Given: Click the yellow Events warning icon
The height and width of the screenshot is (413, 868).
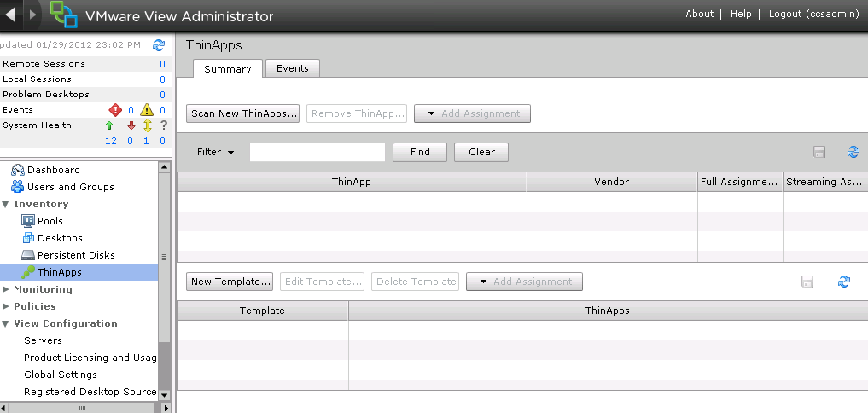Looking at the screenshot, I should click(146, 109).
